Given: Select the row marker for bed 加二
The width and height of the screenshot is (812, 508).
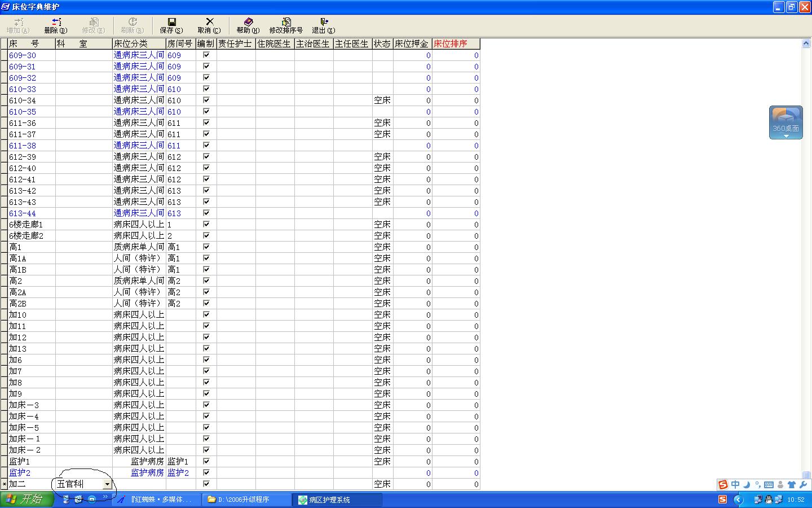Looking at the screenshot, I should 4,484.
